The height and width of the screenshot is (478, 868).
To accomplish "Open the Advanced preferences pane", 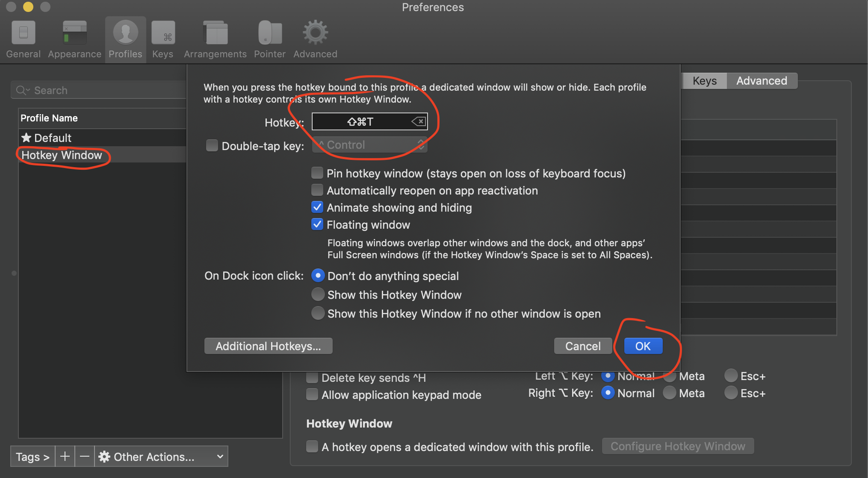I will (x=315, y=38).
